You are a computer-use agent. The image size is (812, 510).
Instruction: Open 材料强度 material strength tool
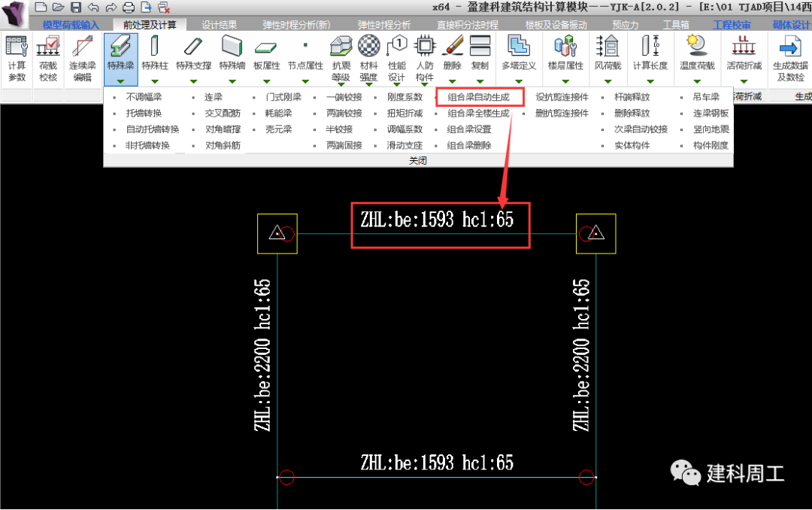tap(368, 59)
